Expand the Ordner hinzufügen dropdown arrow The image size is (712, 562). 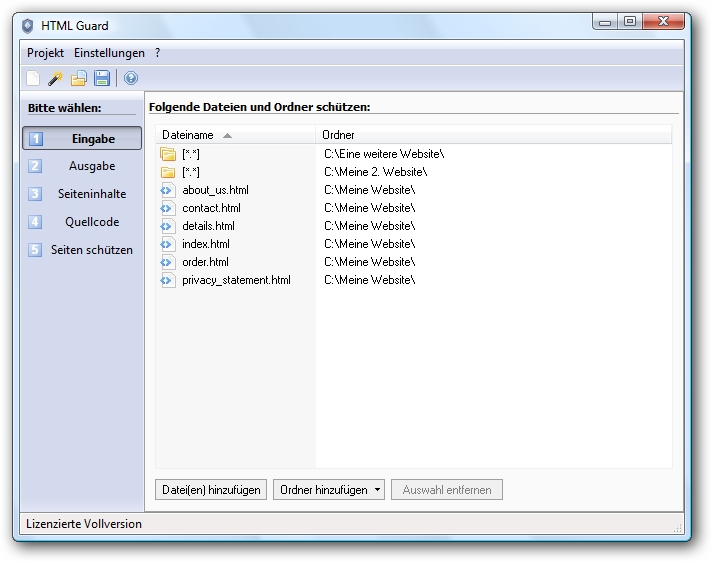[377, 490]
